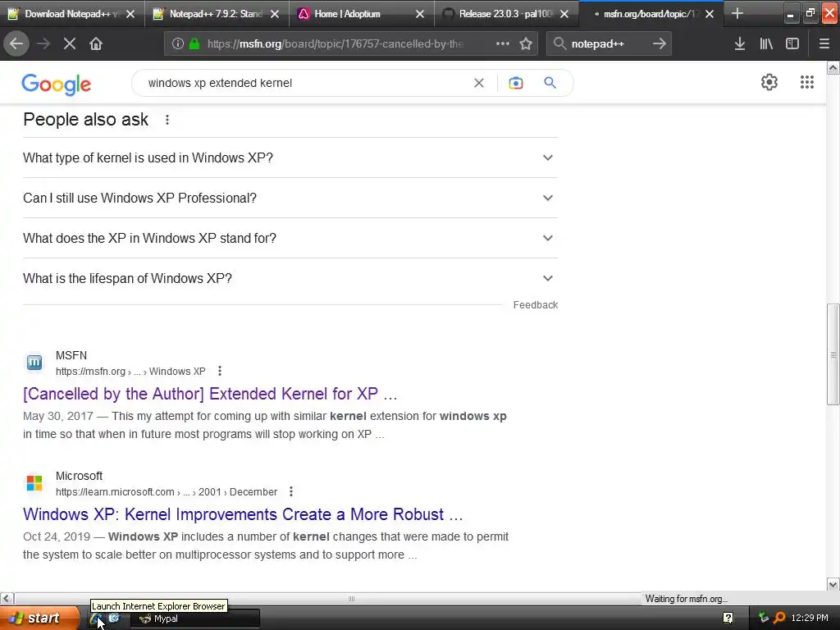Go forward with the browser arrow
Screen dimensions: 840x630
(43, 44)
